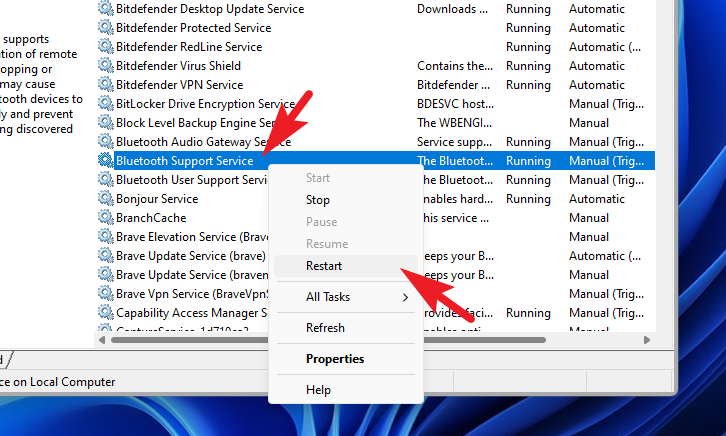Select Bonjour Service row
Screen dimensions: 726x436
157,199
